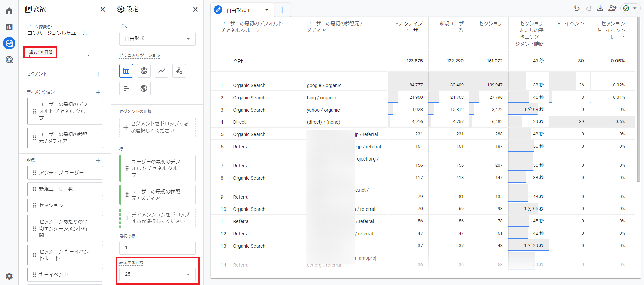
Task: Select the line chart visualization
Action: click(x=162, y=71)
